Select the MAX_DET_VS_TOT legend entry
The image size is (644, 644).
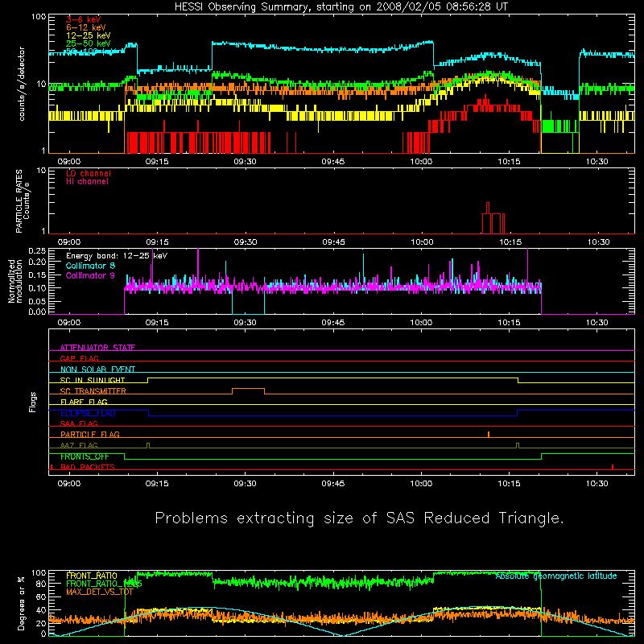coord(100,592)
